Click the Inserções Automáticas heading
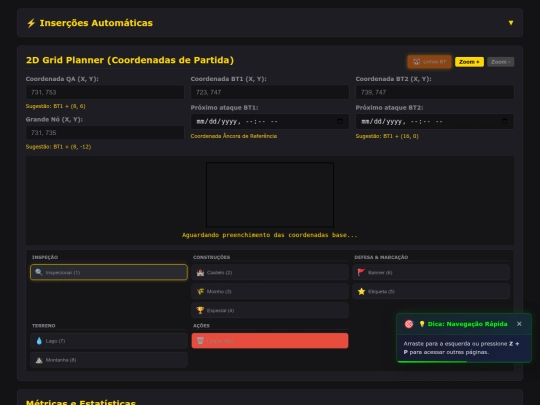Image resolution: width=540 pixels, height=405 pixels. click(x=96, y=23)
